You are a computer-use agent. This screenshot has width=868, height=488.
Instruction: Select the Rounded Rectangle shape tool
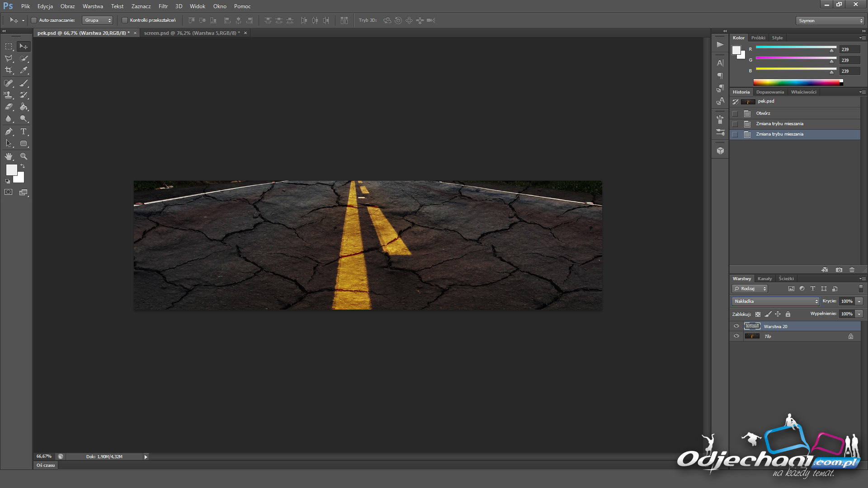click(x=24, y=143)
